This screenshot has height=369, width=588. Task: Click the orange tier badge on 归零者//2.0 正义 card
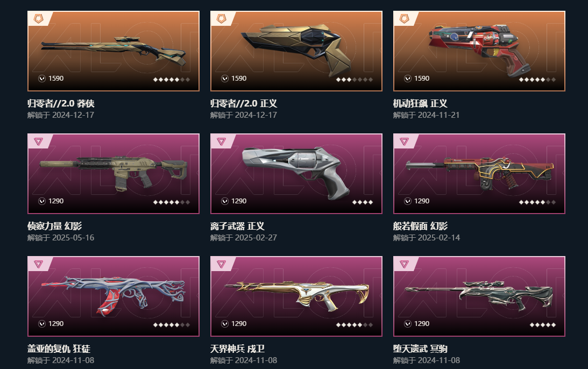click(221, 18)
